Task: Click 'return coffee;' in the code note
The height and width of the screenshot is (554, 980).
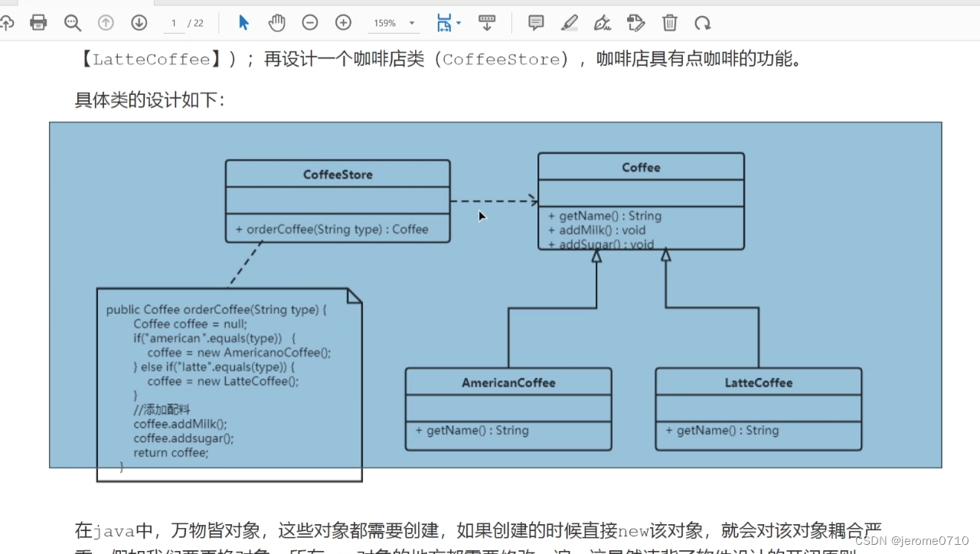Action: [x=171, y=453]
